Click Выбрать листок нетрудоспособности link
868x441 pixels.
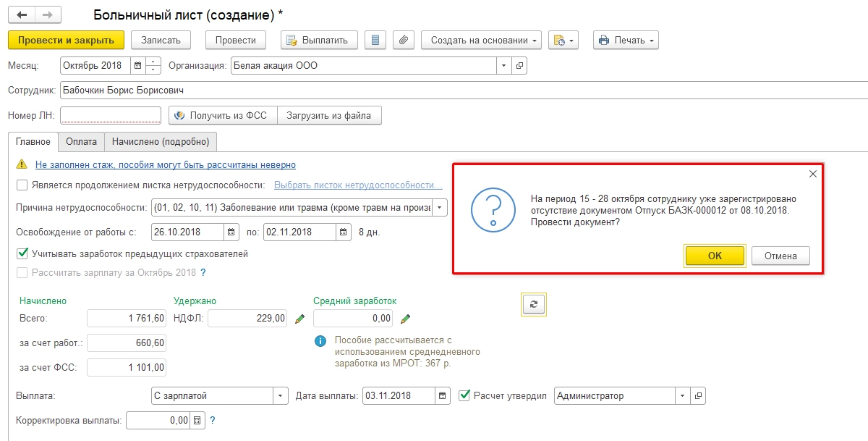point(358,185)
